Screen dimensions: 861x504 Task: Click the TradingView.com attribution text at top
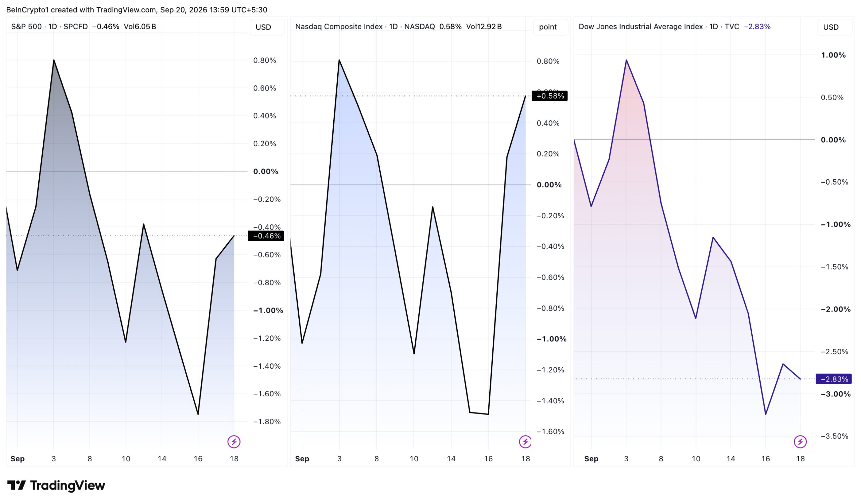(126, 9)
